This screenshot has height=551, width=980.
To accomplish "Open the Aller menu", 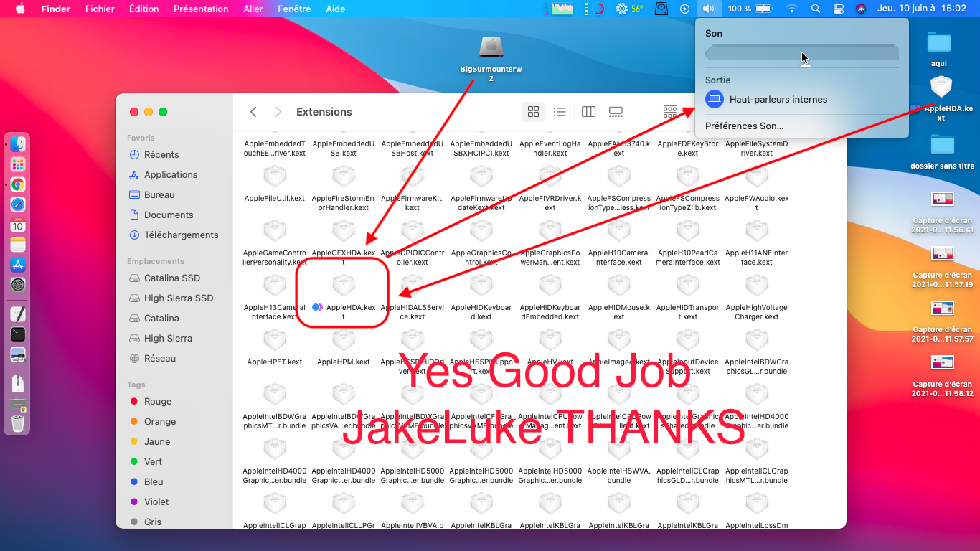I will [253, 9].
